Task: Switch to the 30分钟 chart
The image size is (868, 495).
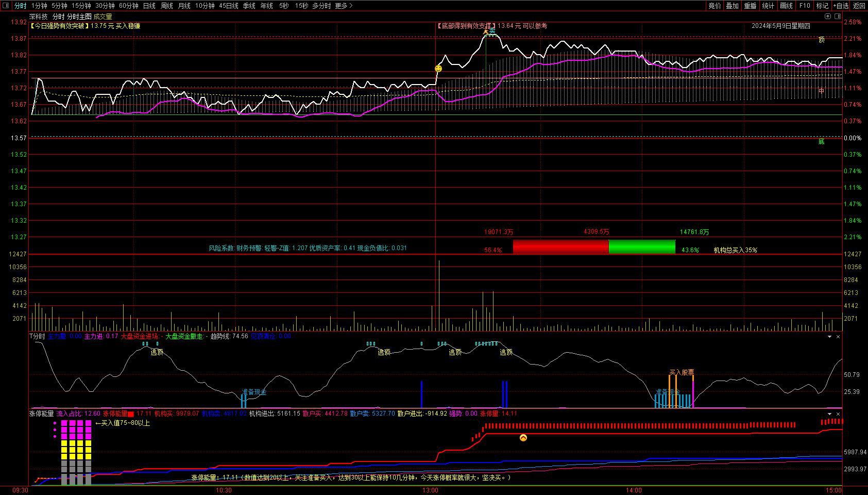Action: point(105,6)
